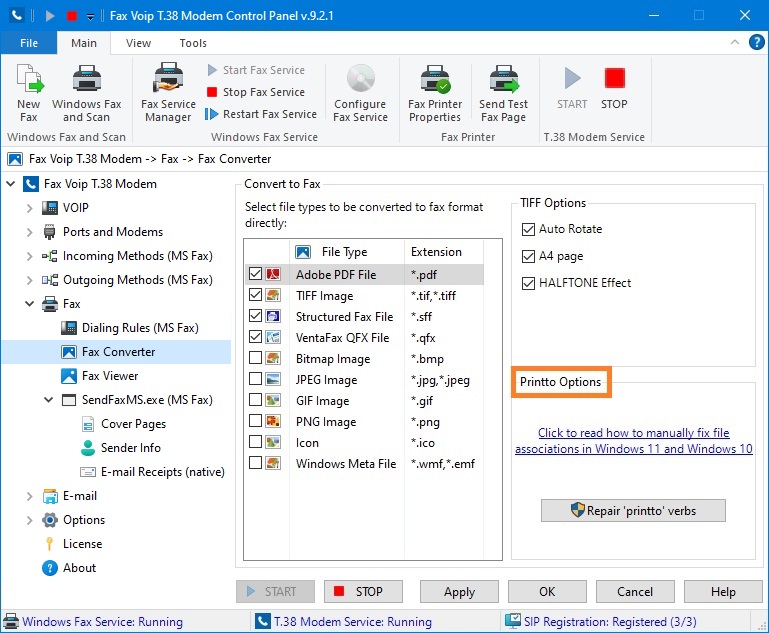The width and height of the screenshot is (769, 633).
Task: Click Send Test Fax Page
Action: (x=504, y=93)
